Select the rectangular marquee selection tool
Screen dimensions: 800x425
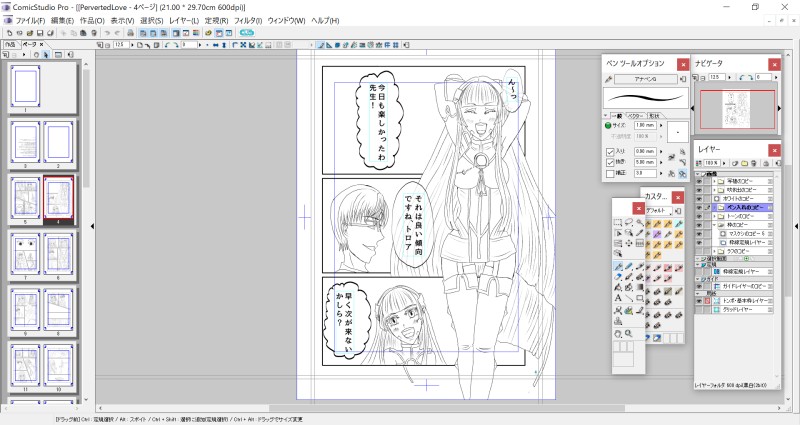(x=617, y=223)
